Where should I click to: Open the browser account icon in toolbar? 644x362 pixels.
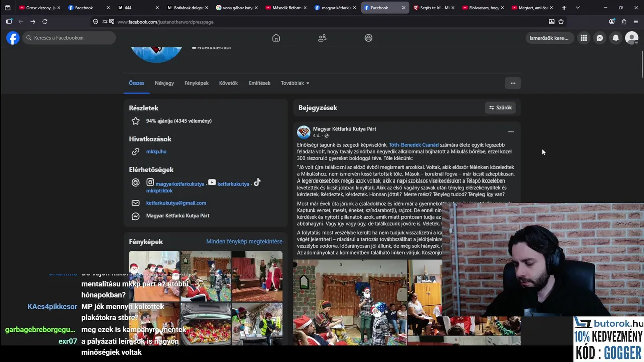click(x=612, y=22)
